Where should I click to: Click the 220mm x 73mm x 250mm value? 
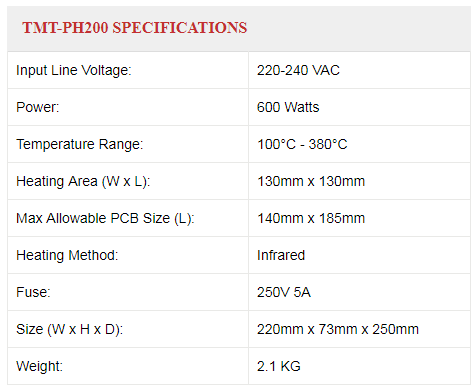coord(338,329)
